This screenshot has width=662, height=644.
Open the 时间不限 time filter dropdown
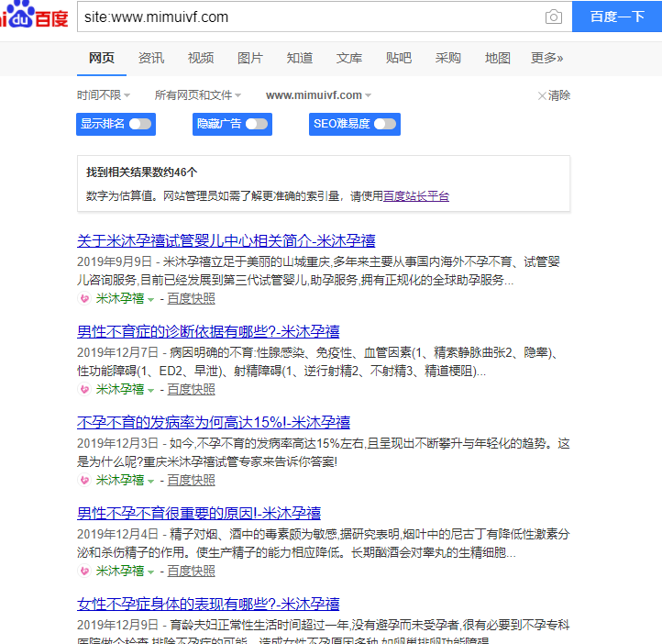pos(104,95)
